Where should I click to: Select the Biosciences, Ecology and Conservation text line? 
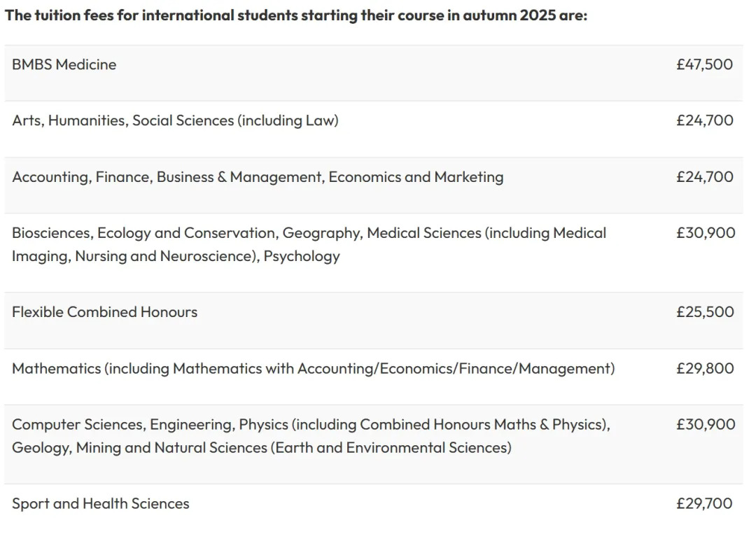click(x=309, y=232)
